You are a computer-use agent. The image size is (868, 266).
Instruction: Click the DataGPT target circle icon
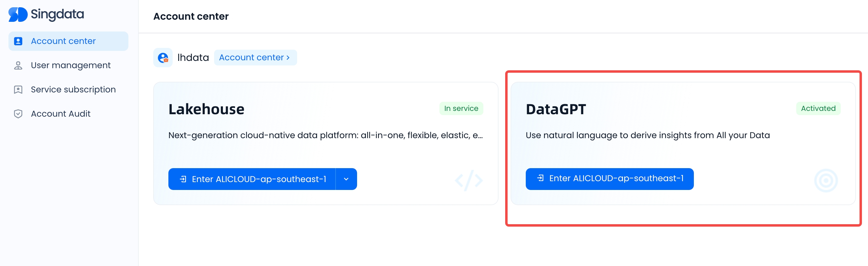click(x=826, y=181)
